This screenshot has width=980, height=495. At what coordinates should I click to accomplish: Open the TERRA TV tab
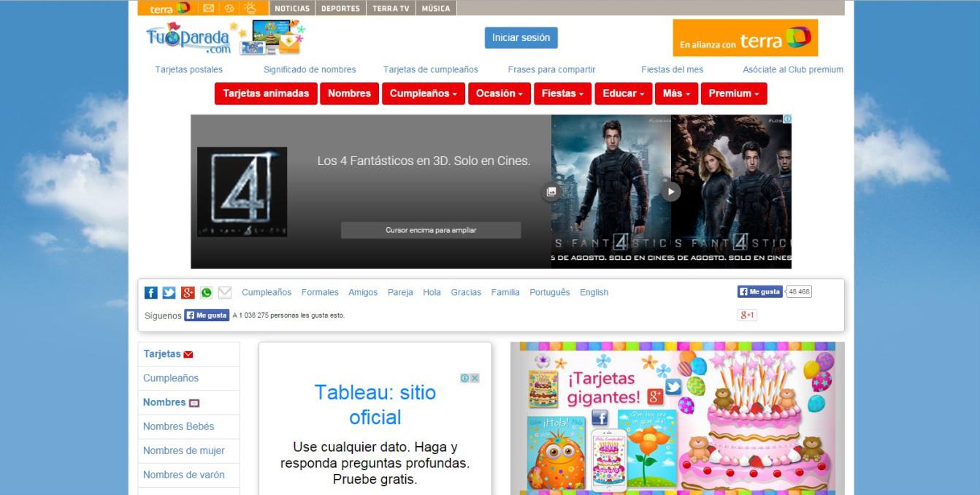point(391,8)
